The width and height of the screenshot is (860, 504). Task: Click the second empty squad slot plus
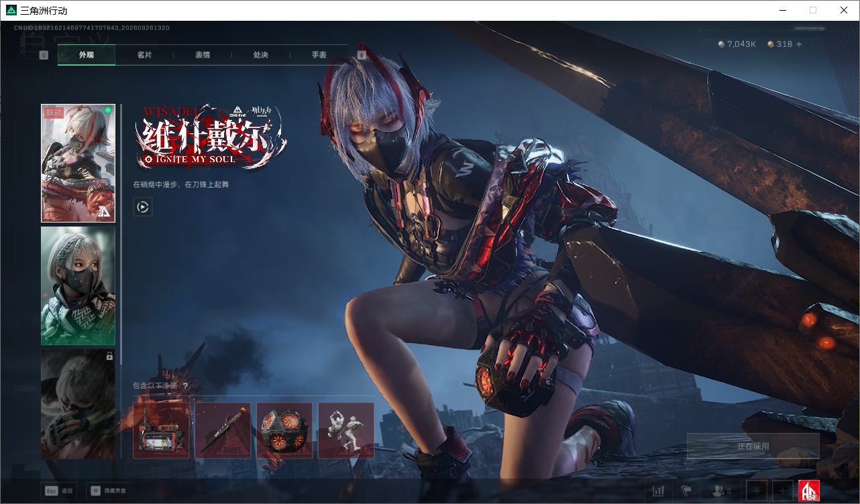tap(783, 491)
